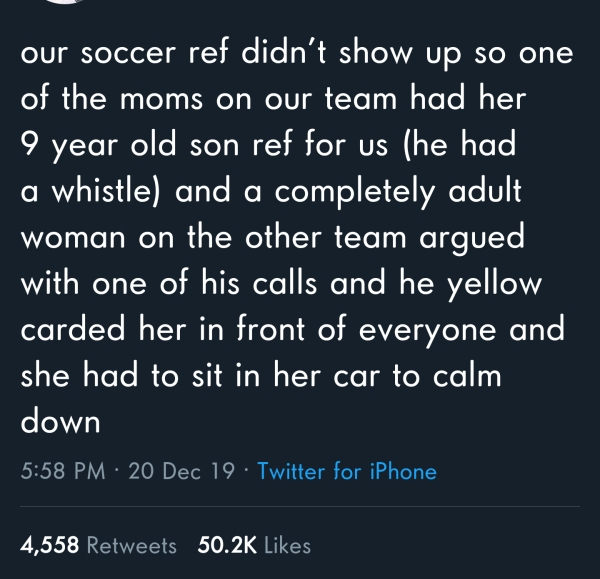Open the Twitter for iPhone source link
Viewport: 600px width, 579px height.
pos(347,471)
